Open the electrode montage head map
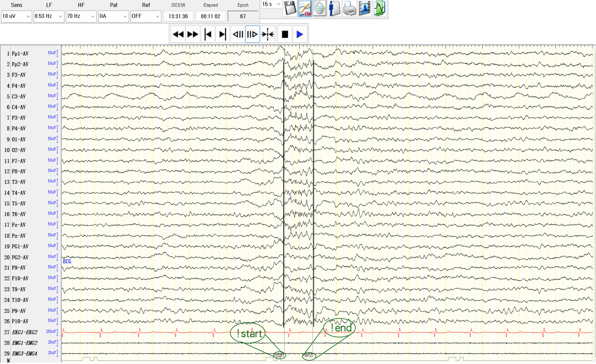The image size is (596, 364). [319, 9]
